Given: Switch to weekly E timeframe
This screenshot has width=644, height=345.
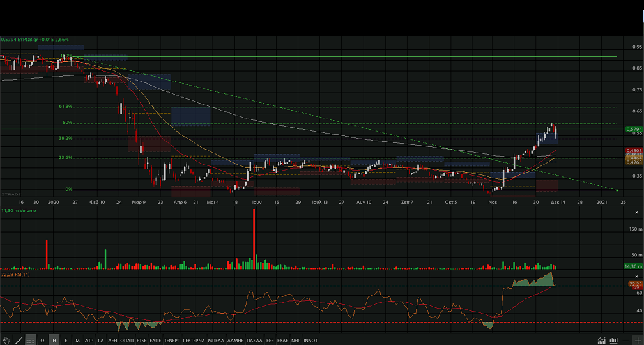Looking at the screenshot, I should (66, 341).
